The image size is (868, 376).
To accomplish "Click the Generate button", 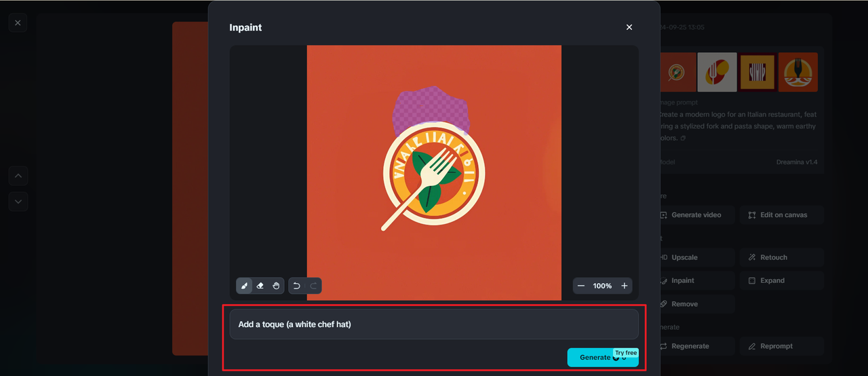I will 603,357.
